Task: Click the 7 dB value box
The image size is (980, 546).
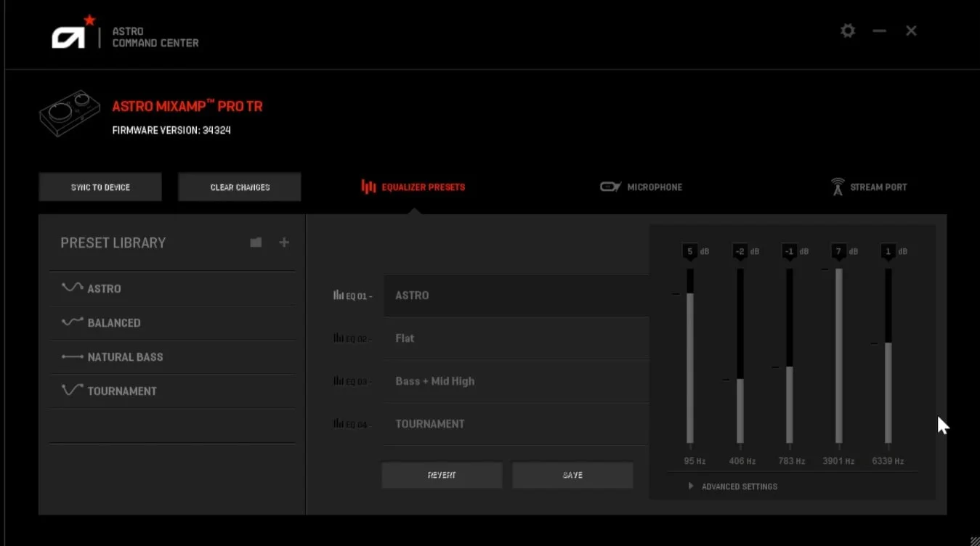Action: point(838,251)
